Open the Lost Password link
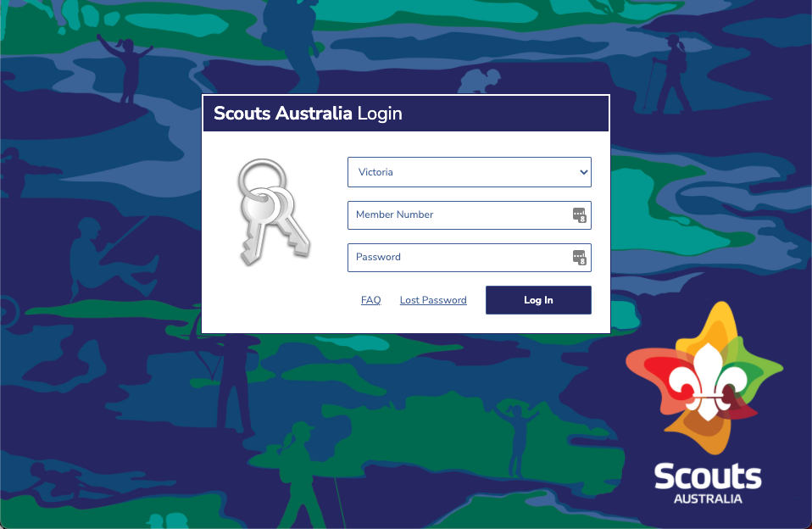The height and width of the screenshot is (529, 812). click(x=433, y=300)
